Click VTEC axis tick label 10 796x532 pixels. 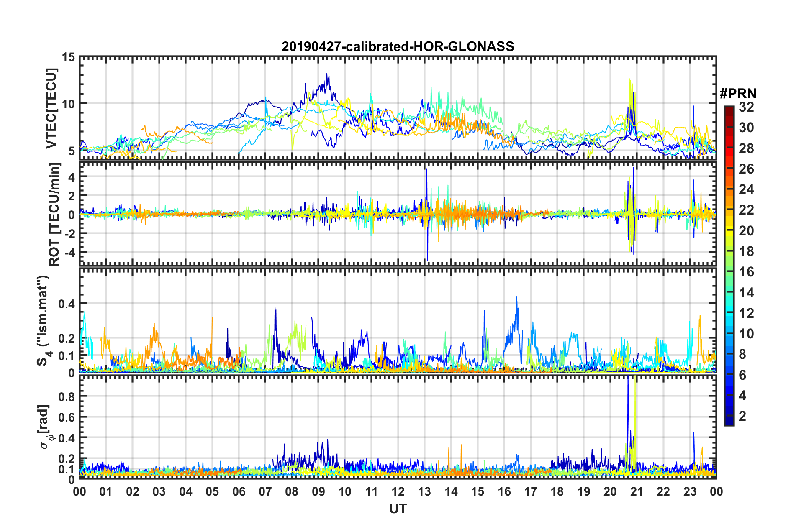click(x=68, y=104)
